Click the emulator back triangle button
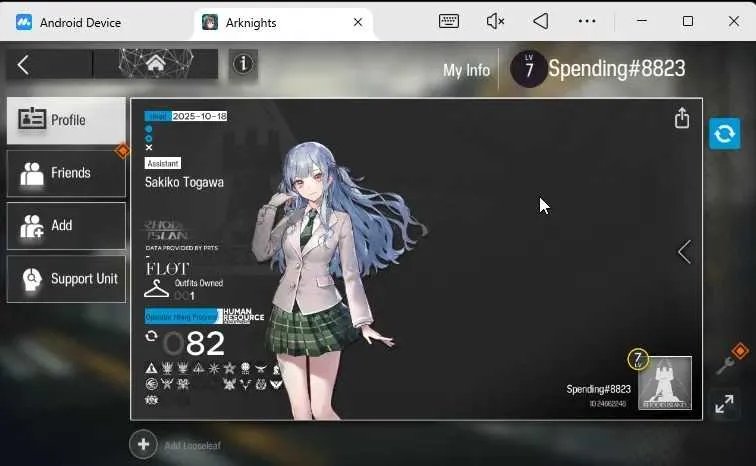Image resolution: width=756 pixels, height=466 pixels. (540, 21)
